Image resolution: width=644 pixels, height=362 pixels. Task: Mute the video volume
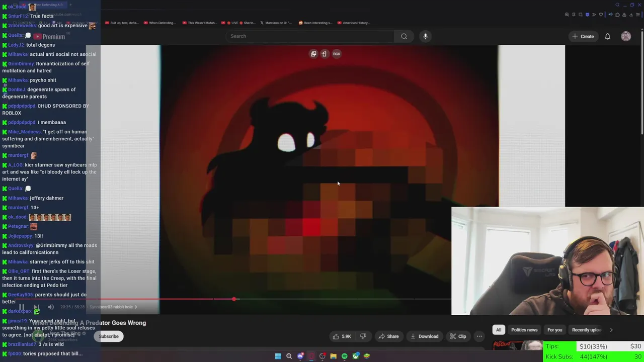pos(51,307)
